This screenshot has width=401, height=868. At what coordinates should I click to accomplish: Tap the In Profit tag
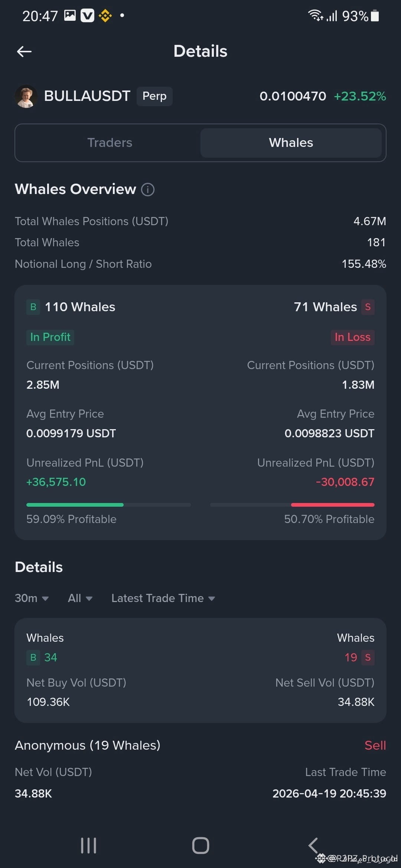coord(50,337)
